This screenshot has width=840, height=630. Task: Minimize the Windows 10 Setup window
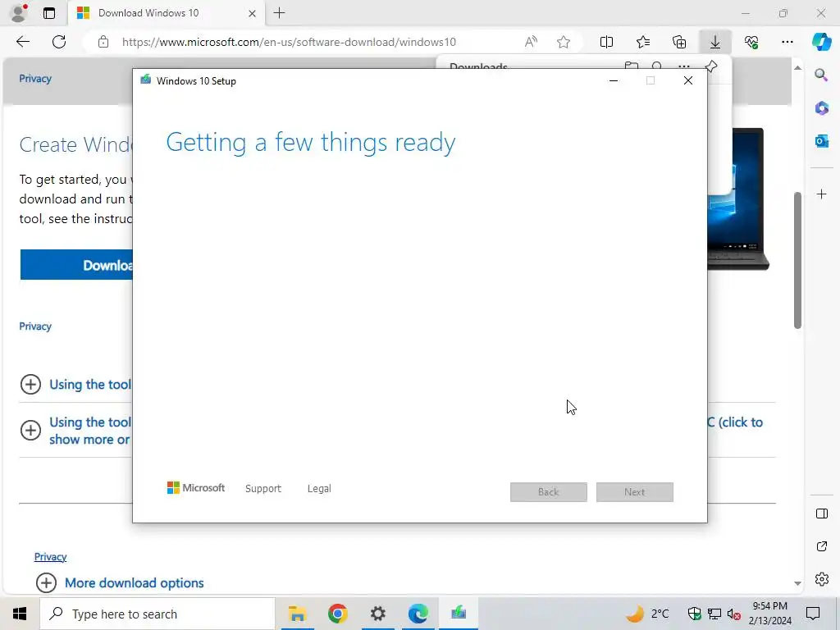pos(614,80)
